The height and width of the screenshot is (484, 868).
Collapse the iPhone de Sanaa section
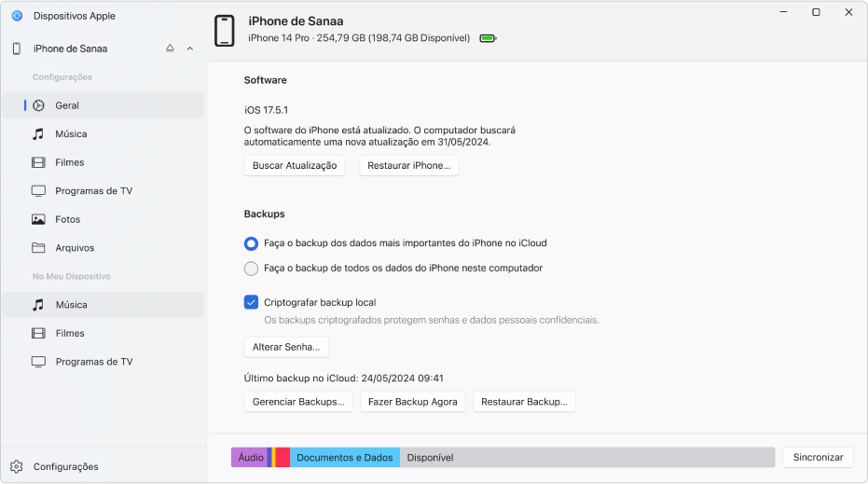190,48
